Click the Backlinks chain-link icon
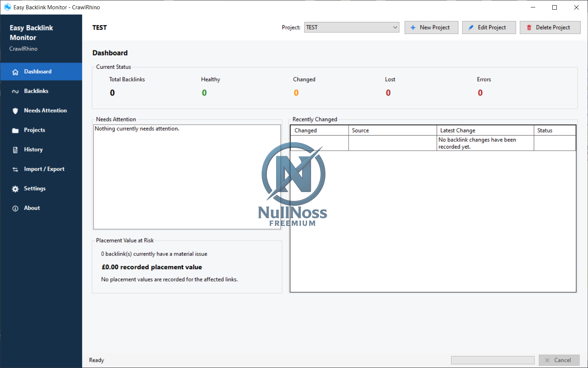 (15, 91)
